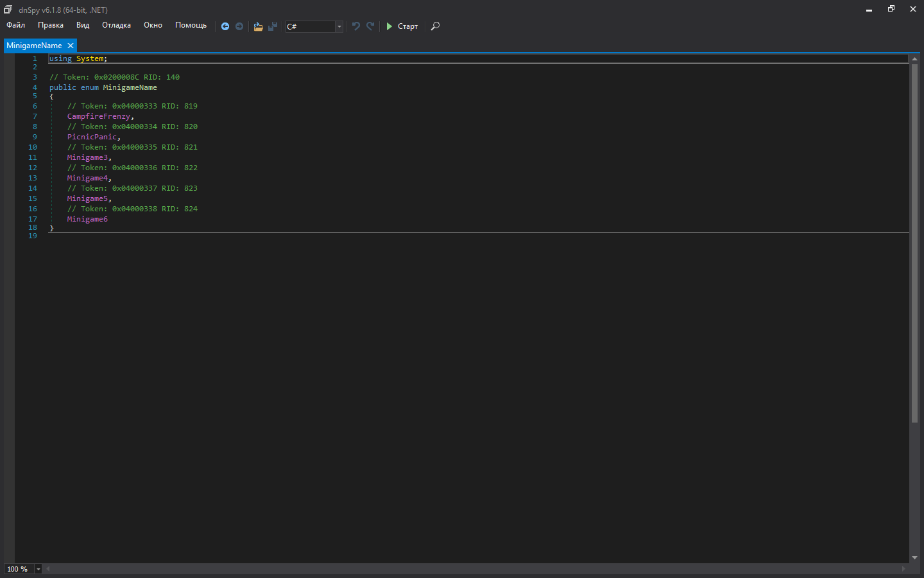
Task: Open the Помощь menu
Action: click(x=191, y=25)
